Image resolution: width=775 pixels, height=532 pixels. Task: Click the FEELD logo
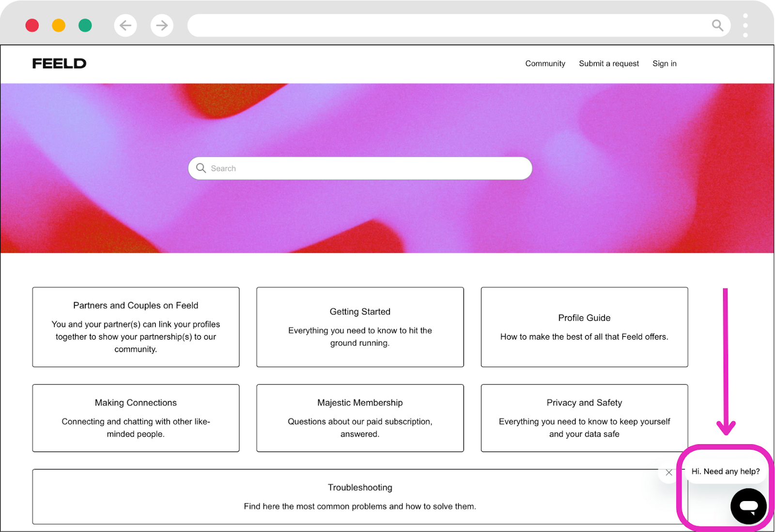59,63
